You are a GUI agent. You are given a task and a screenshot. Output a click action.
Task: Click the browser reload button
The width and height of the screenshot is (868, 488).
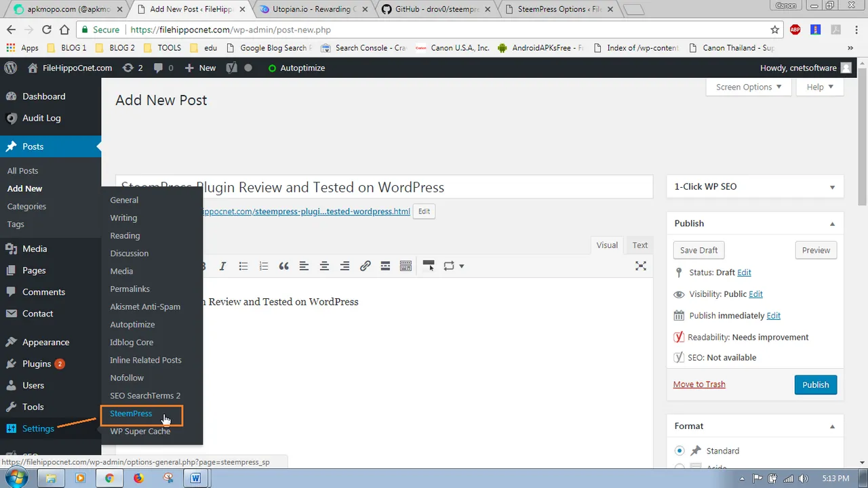[x=47, y=30]
